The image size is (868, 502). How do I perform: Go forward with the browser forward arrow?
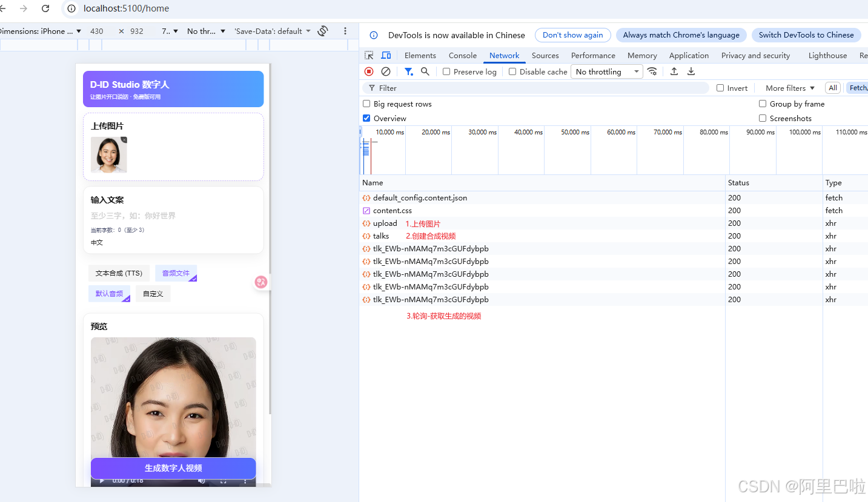click(24, 8)
